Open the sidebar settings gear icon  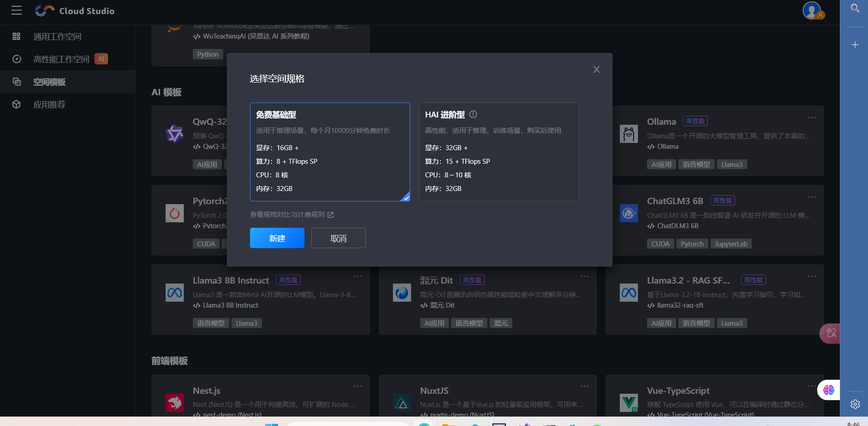(x=855, y=404)
